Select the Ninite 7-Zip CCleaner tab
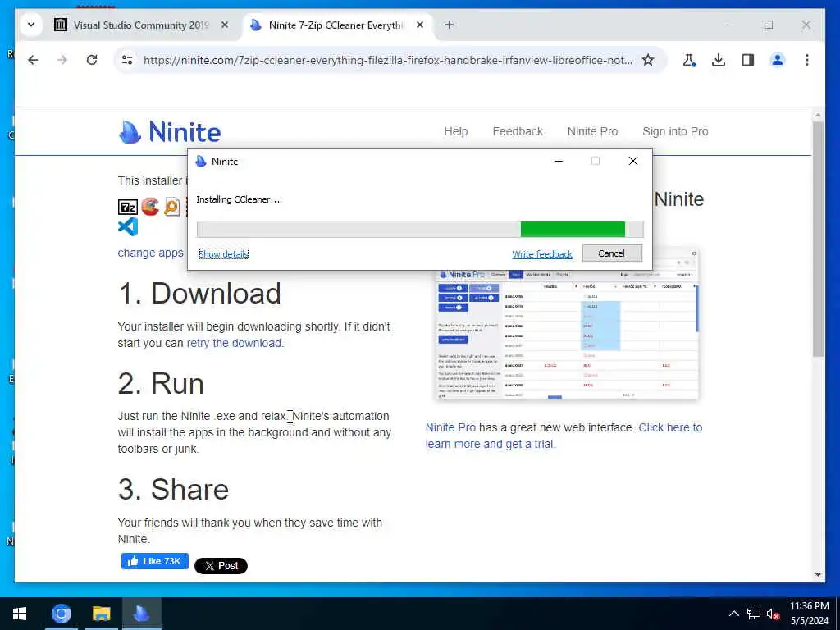 (x=328, y=25)
